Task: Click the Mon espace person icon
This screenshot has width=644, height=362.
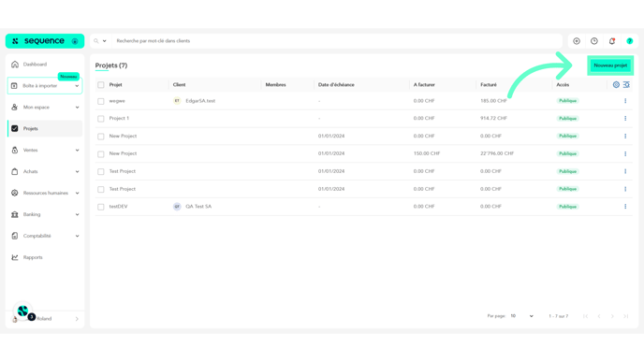Action: point(15,108)
